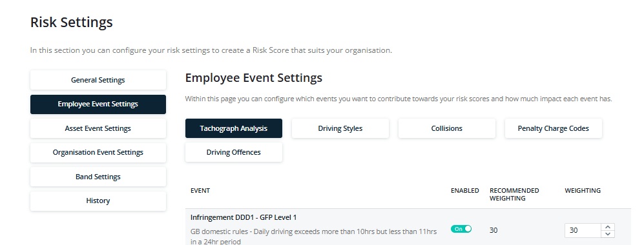Open the Driving Offences tab
Viewport: 644px width, 245px height.
coord(234,152)
